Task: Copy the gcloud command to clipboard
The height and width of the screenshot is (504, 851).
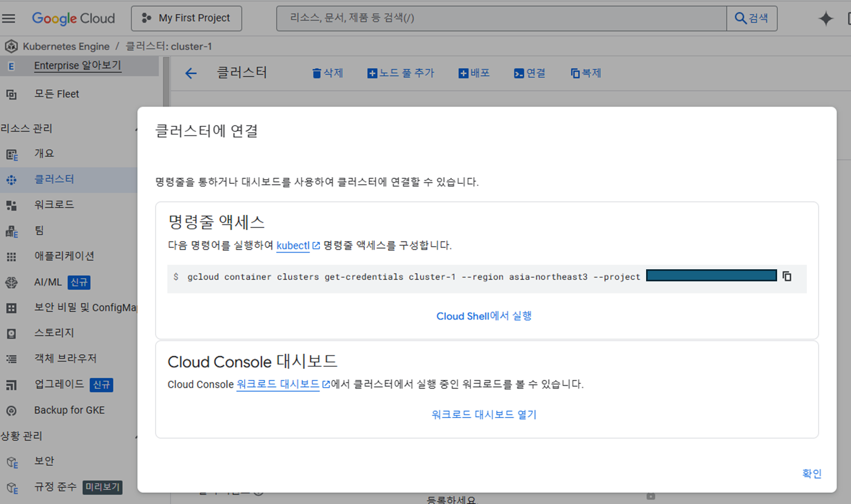Action: coord(787,276)
